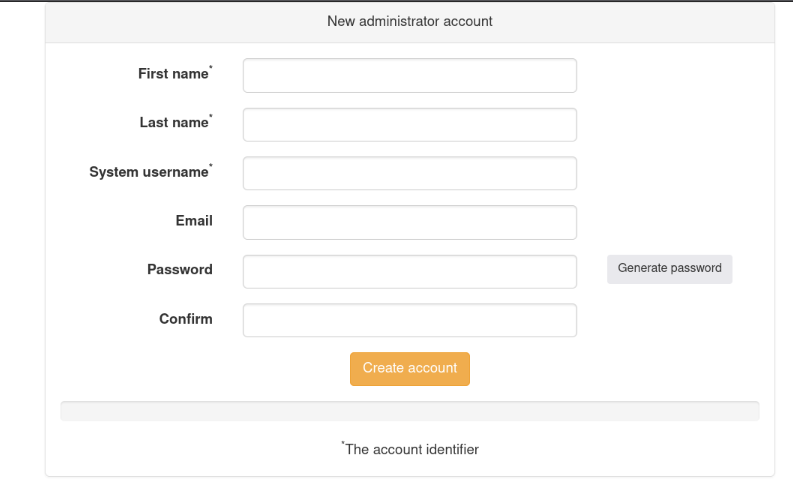Select the System username input field
The width and height of the screenshot is (793, 498).
point(409,173)
